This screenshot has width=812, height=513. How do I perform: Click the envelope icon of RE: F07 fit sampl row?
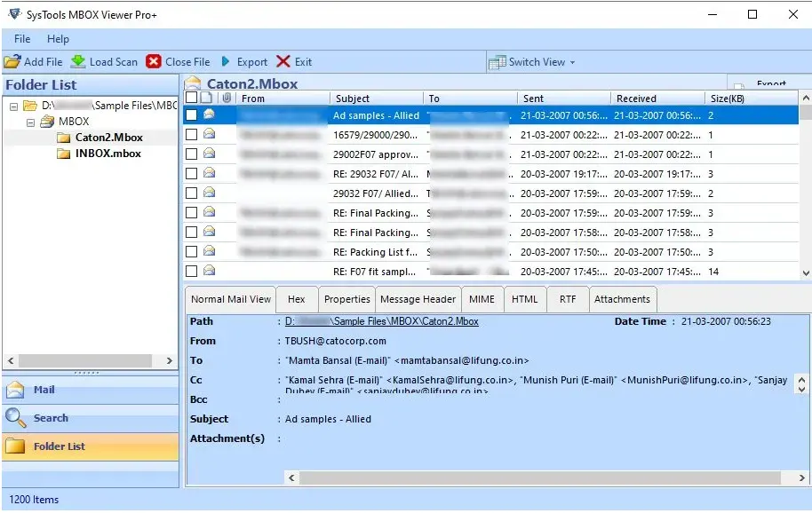(x=209, y=271)
